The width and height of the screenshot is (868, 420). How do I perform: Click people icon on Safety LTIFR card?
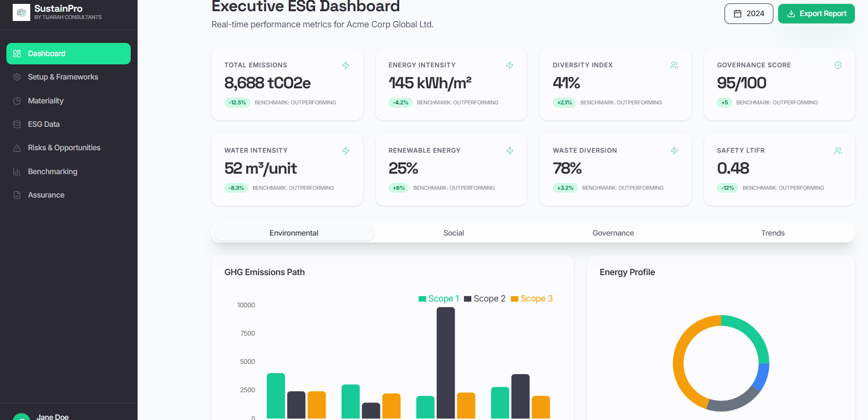pyautogui.click(x=838, y=151)
